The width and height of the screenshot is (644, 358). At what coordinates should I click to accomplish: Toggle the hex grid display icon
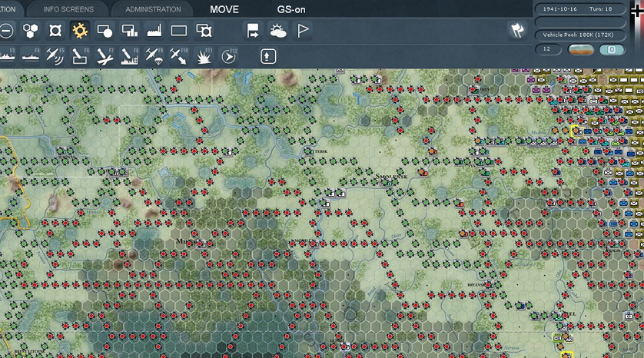click(31, 31)
